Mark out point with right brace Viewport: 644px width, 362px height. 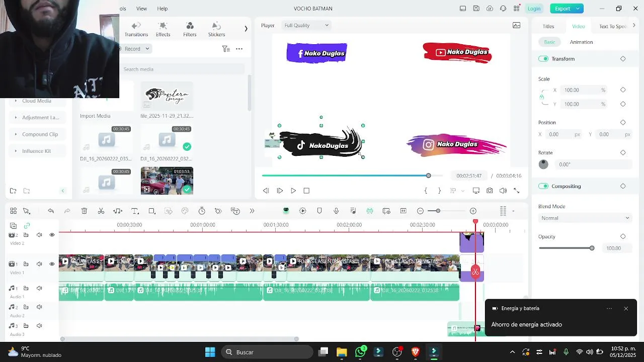(439, 191)
